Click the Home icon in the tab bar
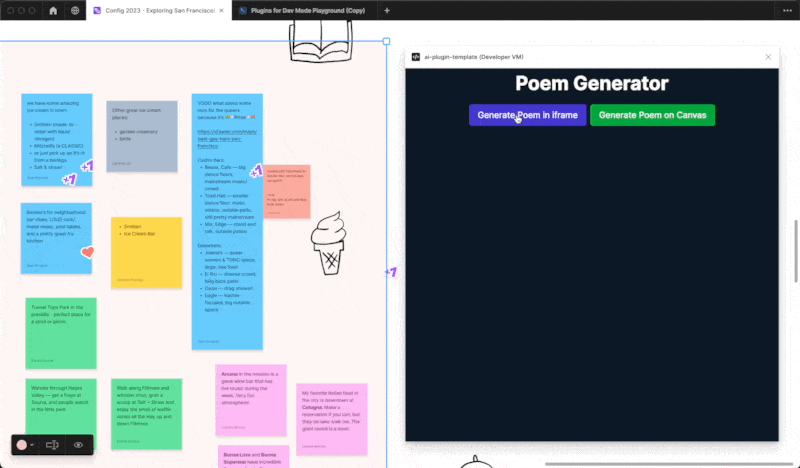This screenshot has height=468, width=800. coord(53,11)
